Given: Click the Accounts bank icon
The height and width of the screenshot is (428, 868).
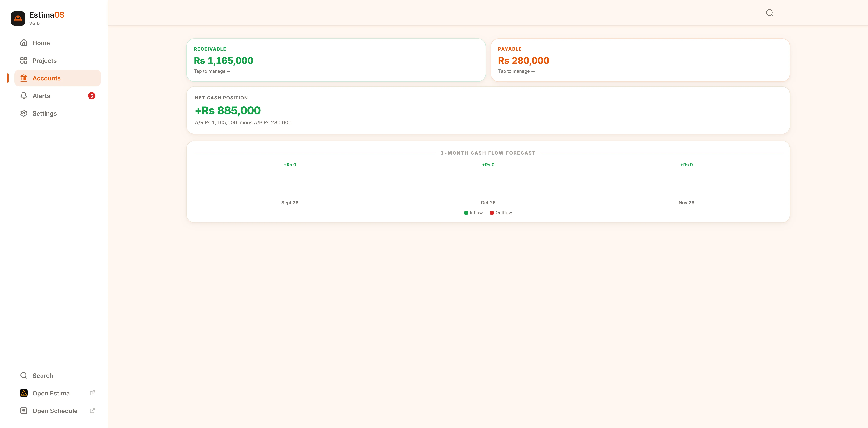Looking at the screenshot, I should (x=24, y=78).
